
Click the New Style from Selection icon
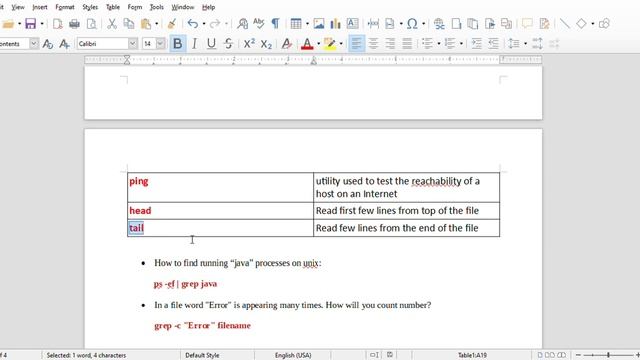[x=64, y=44]
